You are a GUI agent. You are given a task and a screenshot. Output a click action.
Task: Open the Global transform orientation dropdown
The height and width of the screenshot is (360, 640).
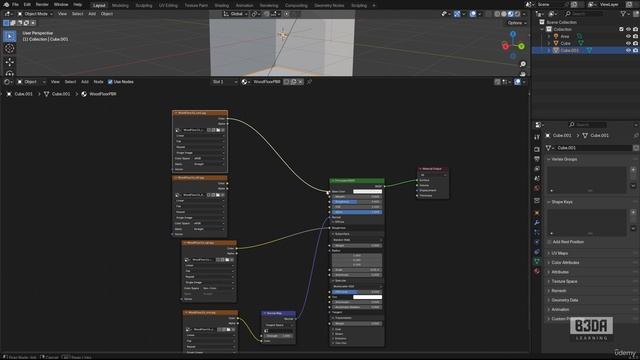(235, 14)
